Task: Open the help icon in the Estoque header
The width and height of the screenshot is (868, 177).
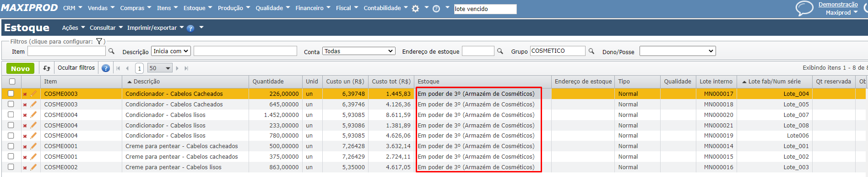Action: pyautogui.click(x=190, y=28)
